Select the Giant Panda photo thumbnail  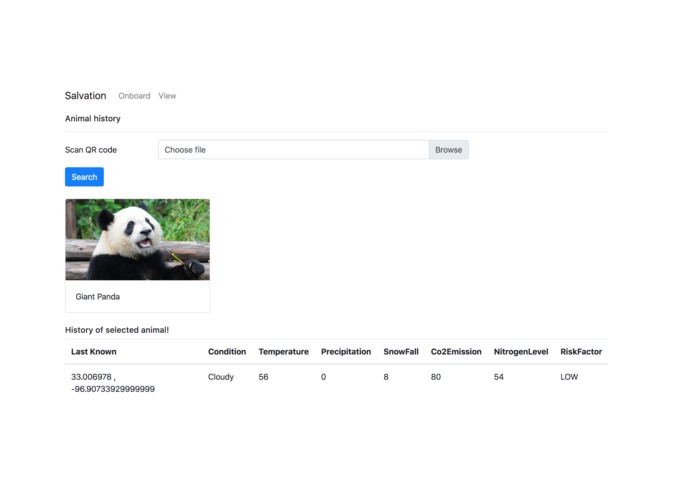137,239
